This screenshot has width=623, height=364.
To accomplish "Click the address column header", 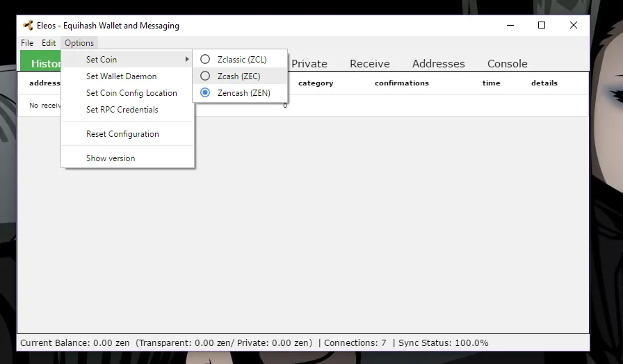I will (x=44, y=83).
